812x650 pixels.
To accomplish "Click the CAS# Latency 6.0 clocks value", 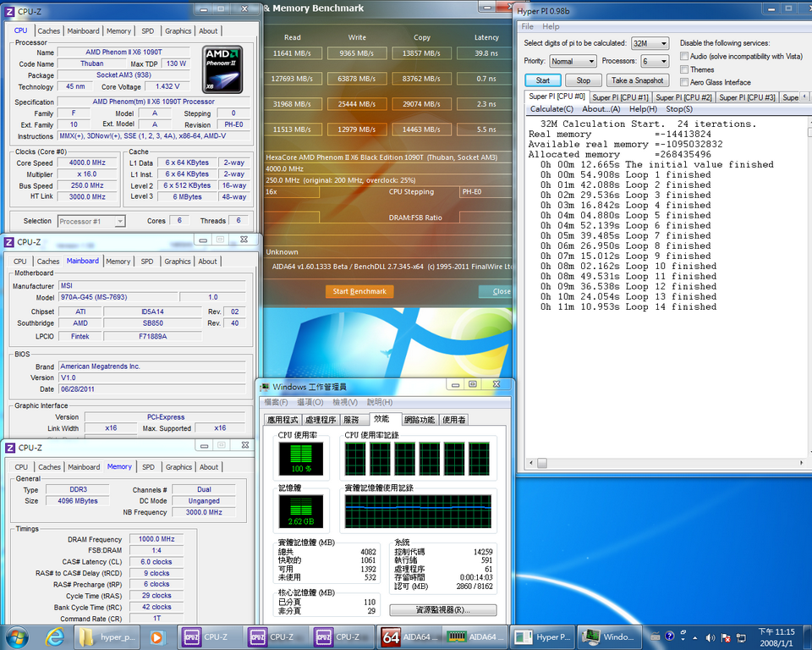I will pos(156,562).
